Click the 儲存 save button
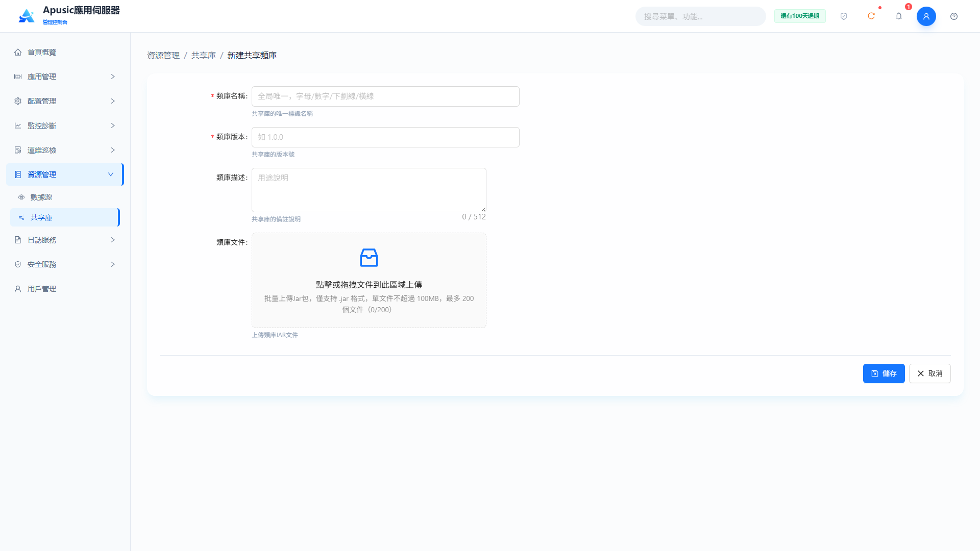Viewport: 980px width, 551px height. (x=884, y=373)
